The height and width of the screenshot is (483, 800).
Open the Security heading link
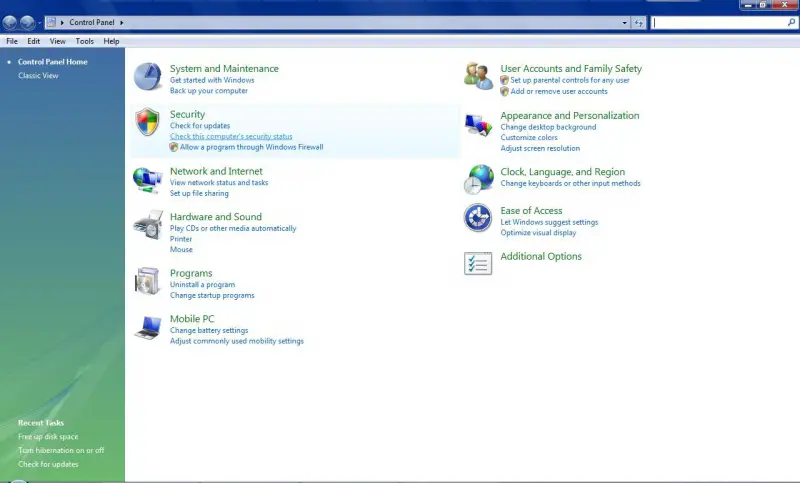[187, 114]
